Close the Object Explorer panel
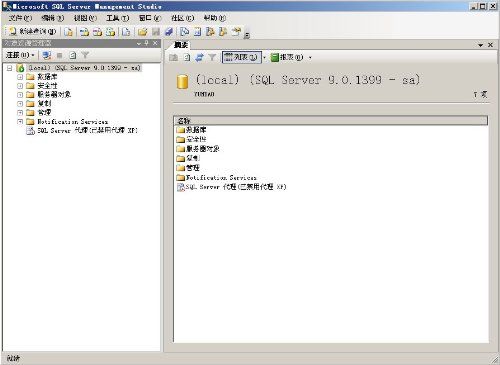Screen dimensions: 500x365 [155, 43]
